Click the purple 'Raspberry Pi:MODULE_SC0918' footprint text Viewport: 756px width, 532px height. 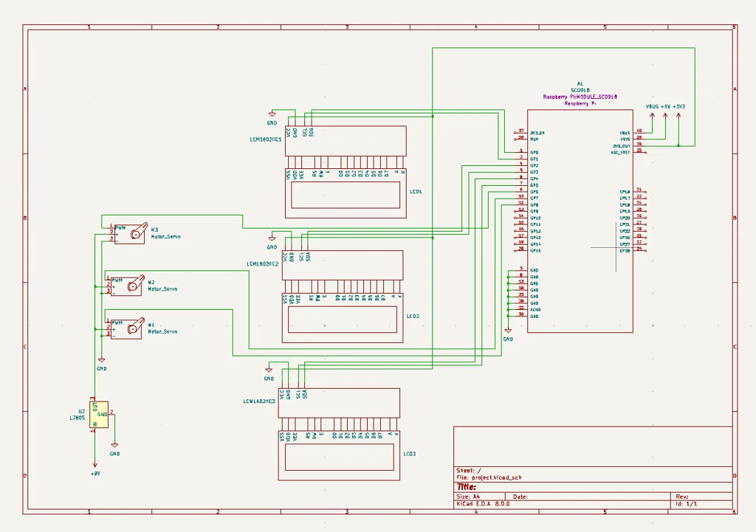(580, 97)
